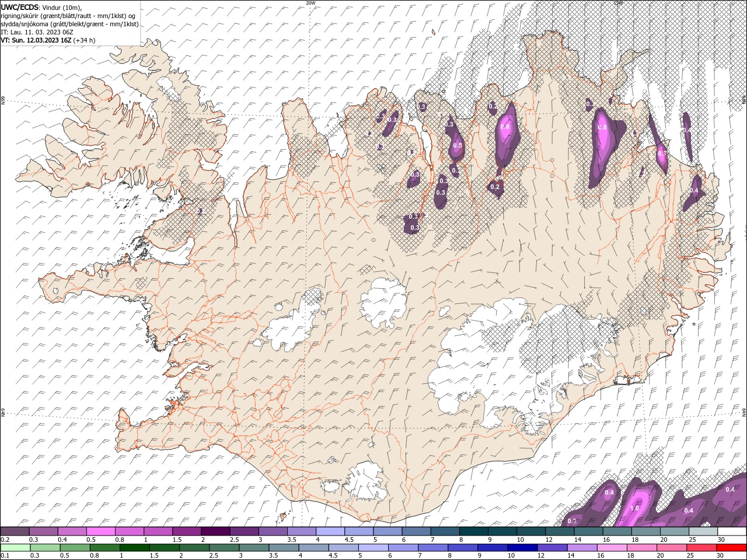The image size is (747, 560).
Task: Select the green 0.8 swatch in rain legend
Action: (x=104, y=547)
